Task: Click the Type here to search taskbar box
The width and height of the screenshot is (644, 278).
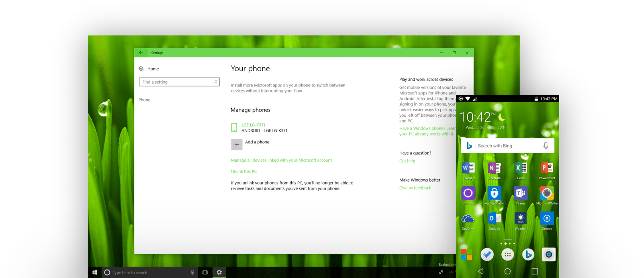Action: 149,272
